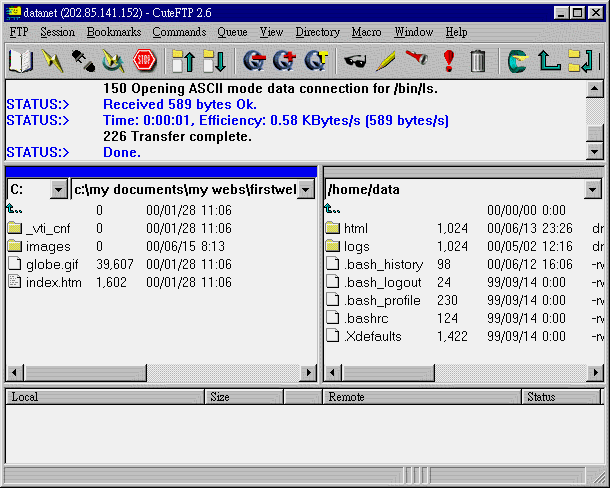Viewport: 610px width, 488px height.
Task: Open the Commands menu
Action: click(179, 32)
